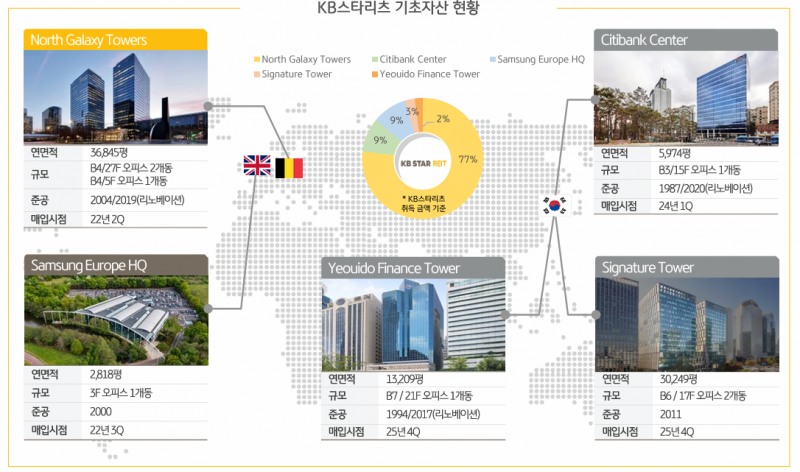
Task: Click the 24년 1Q purchase date
Action: (x=676, y=206)
